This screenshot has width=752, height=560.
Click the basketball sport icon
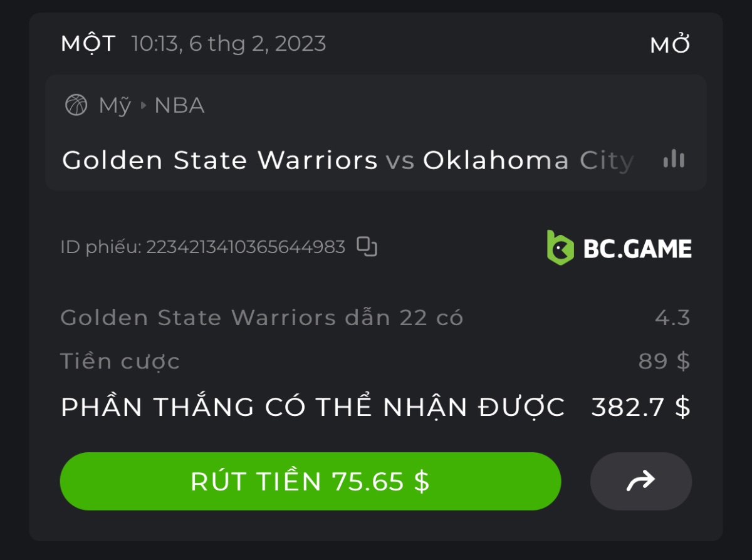[x=76, y=105]
